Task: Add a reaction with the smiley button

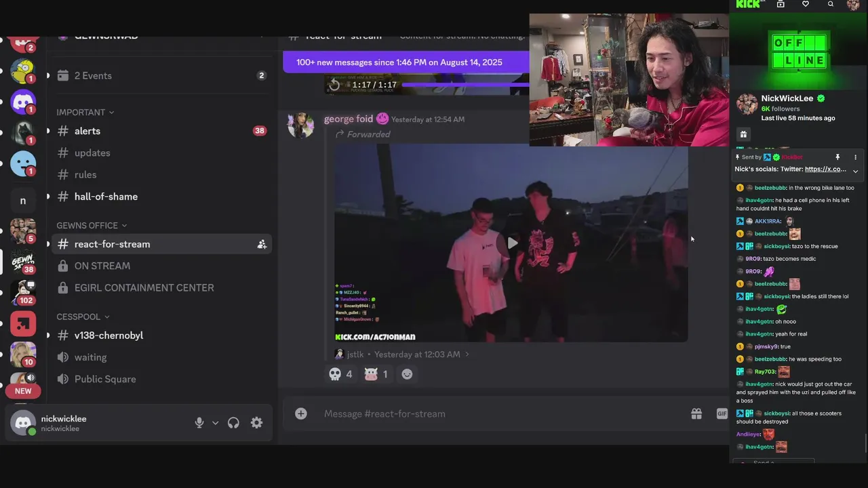Action: point(407,374)
